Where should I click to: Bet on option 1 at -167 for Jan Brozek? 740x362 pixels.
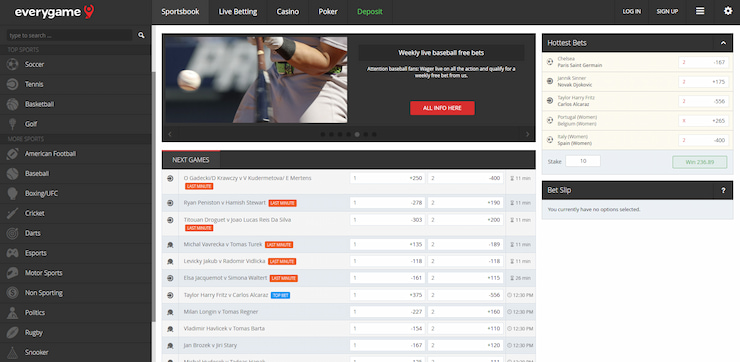[387, 345]
